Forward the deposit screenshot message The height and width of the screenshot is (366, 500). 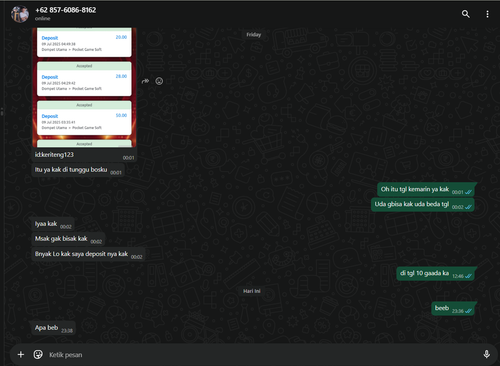click(145, 81)
